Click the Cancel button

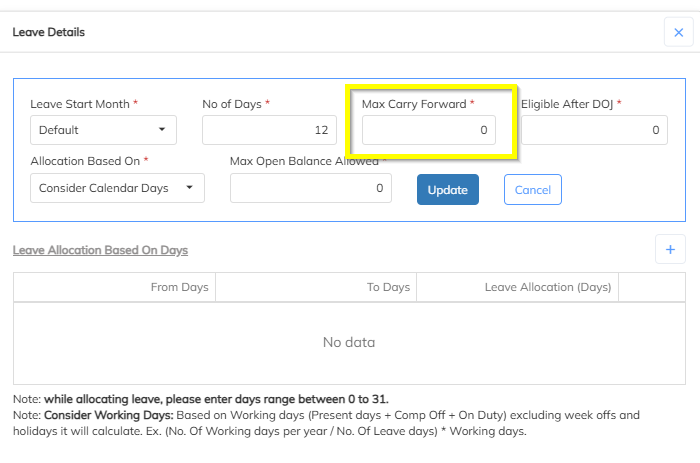point(533,189)
